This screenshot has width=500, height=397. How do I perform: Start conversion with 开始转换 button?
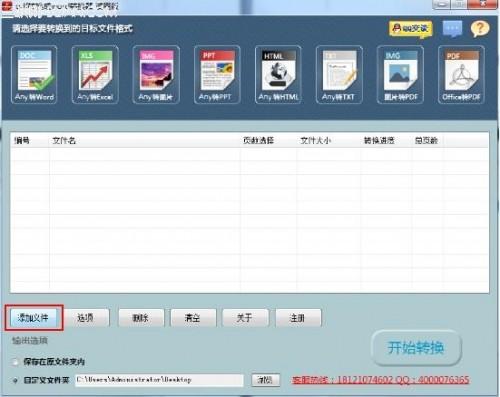tap(416, 348)
